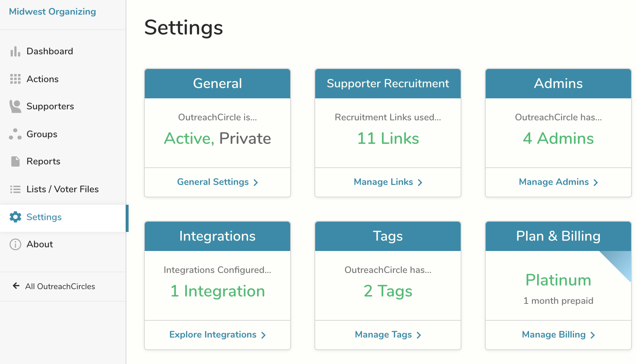Open Manage Admins using the arrow chevron
The height and width of the screenshot is (364, 637).
pyautogui.click(x=596, y=182)
